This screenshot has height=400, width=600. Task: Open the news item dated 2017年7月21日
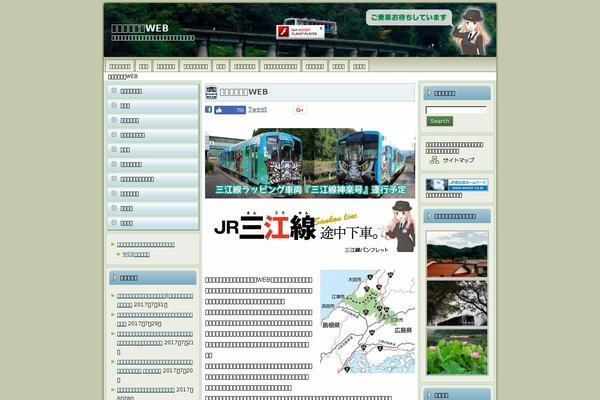pos(155,343)
